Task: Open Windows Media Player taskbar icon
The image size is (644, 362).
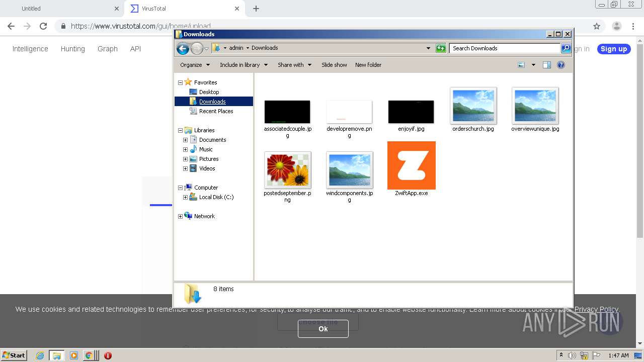Action: 73,355
